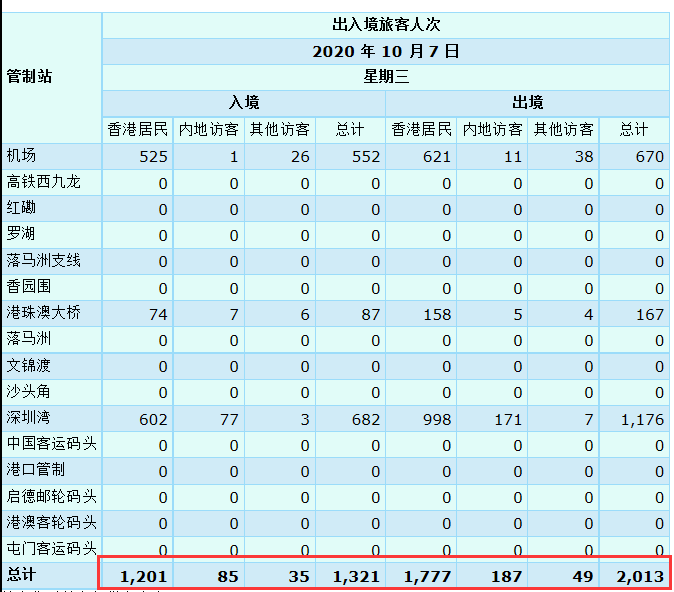Viewport: 674px width, 592px height.
Task: Click the 高铁西九龙 row label
Action: coord(43,182)
